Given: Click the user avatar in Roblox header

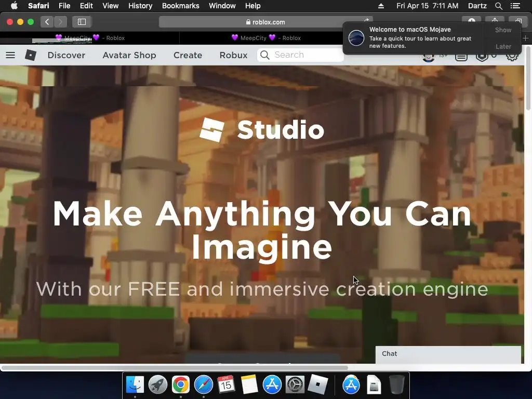Looking at the screenshot, I should click(x=429, y=58).
